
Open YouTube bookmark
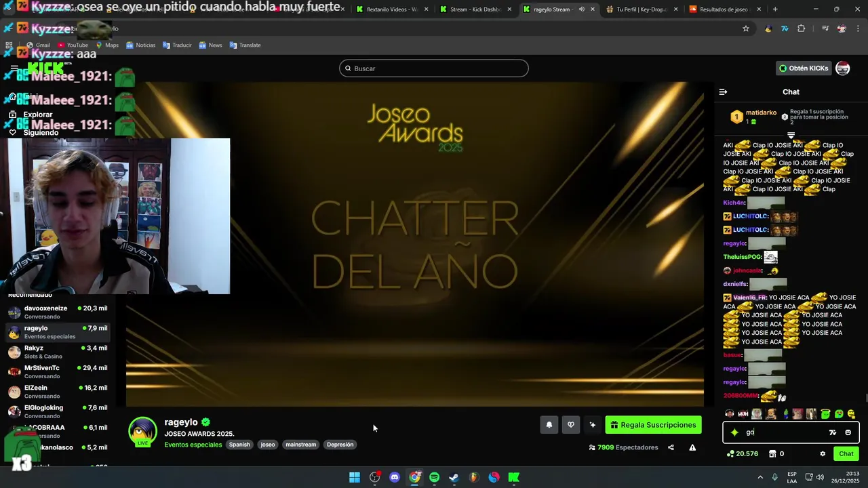click(73, 45)
